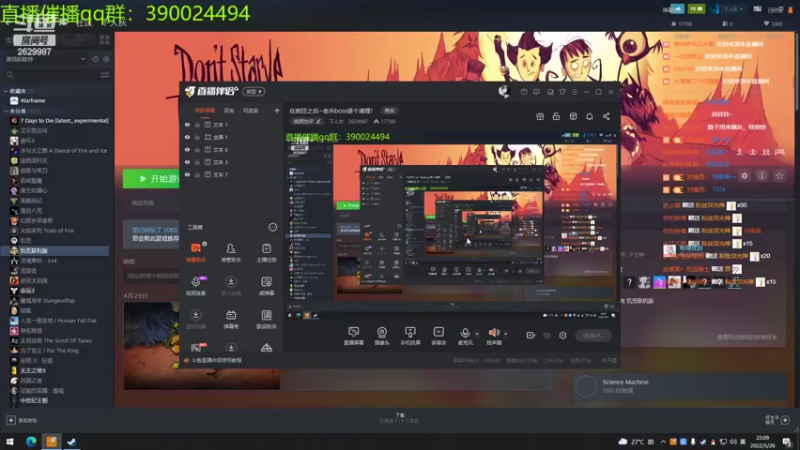Screen dimensions: 800x450
Task: Click Steam library filter options icon
Action: tap(105, 75)
